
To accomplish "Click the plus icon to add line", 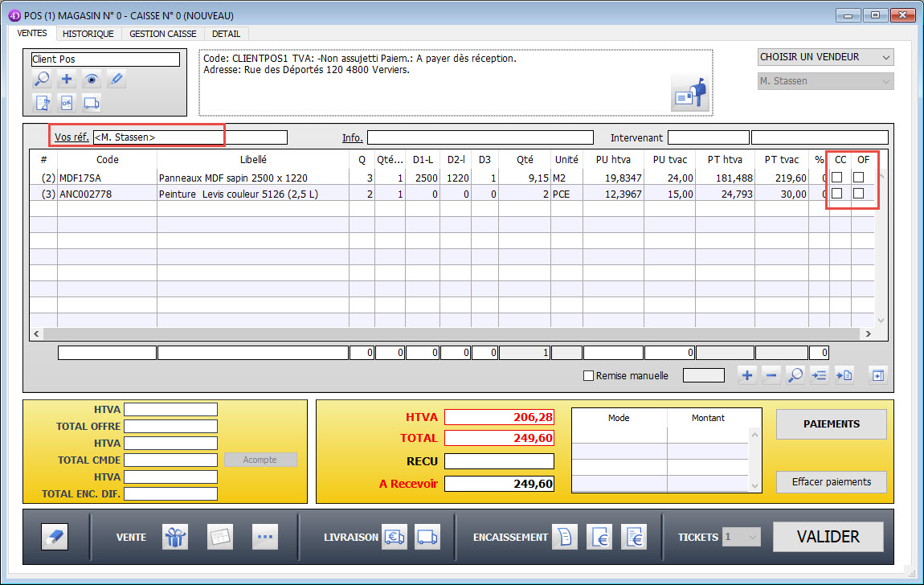I will (747, 375).
